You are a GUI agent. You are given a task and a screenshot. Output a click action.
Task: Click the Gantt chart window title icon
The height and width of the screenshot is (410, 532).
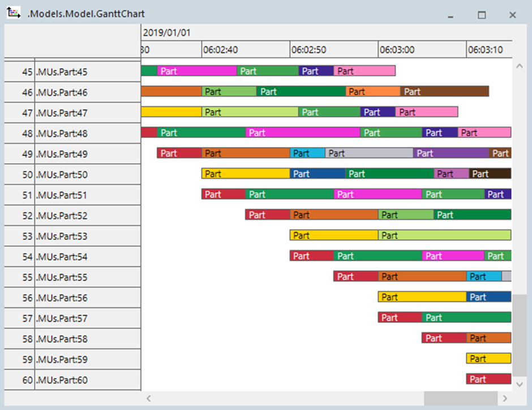(13, 14)
